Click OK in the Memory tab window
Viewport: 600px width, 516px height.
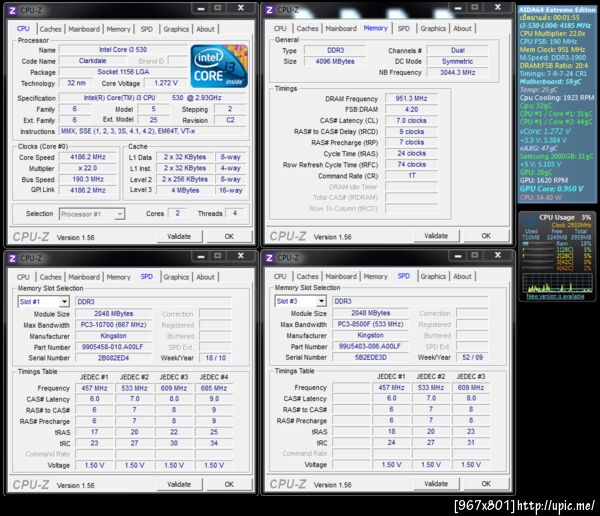[x=486, y=236]
